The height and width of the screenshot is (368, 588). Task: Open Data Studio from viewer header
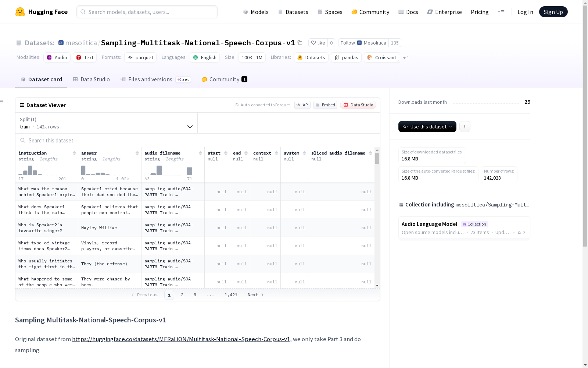(x=358, y=105)
